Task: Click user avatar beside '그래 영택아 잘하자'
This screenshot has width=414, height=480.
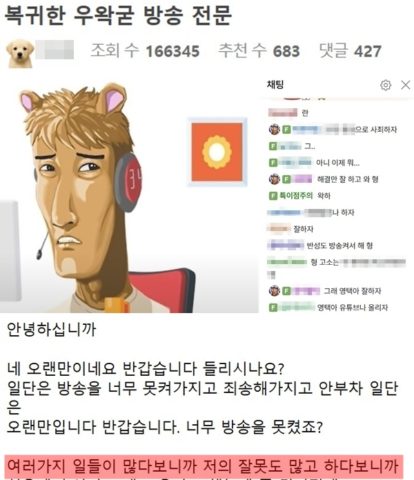Action: click(x=274, y=291)
